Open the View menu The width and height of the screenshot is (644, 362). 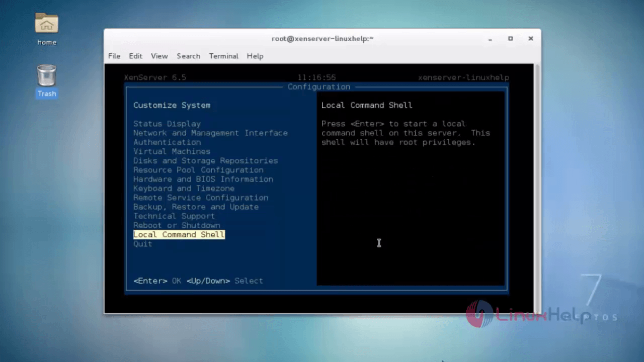click(159, 56)
